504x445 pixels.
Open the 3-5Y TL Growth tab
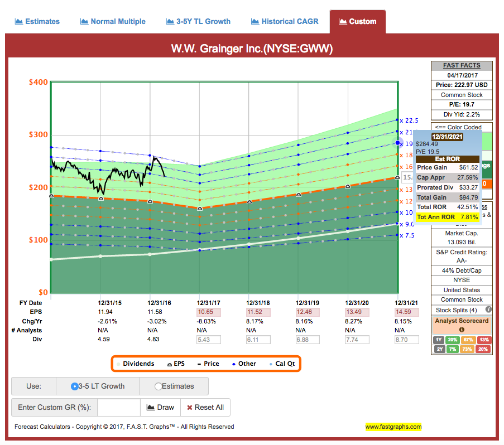pos(198,22)
